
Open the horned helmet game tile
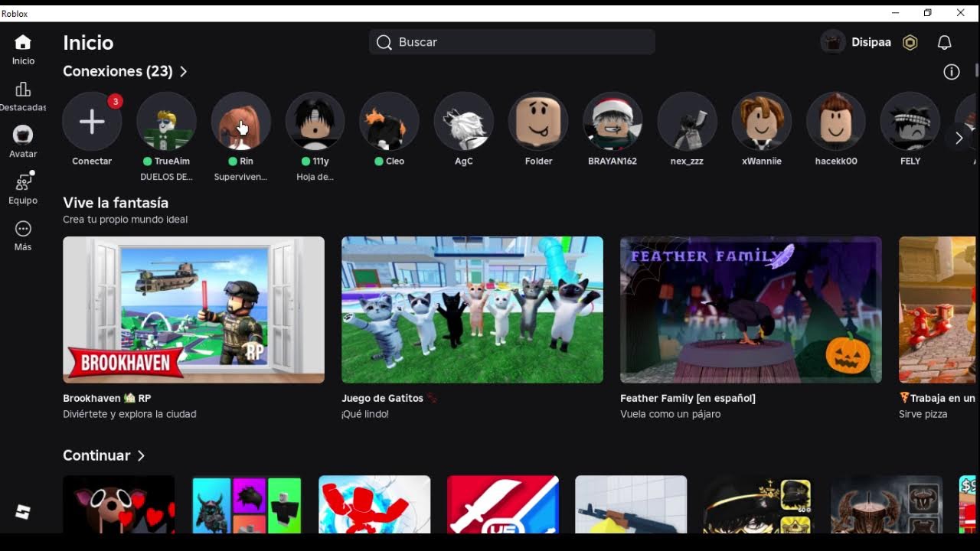point(887,504)
